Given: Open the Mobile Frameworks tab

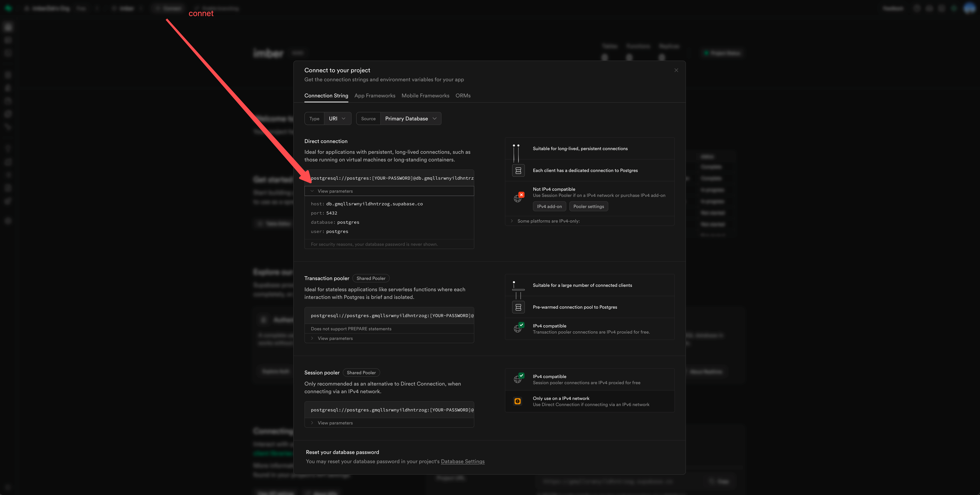Looking at the screenshot, I should point(425,96).
